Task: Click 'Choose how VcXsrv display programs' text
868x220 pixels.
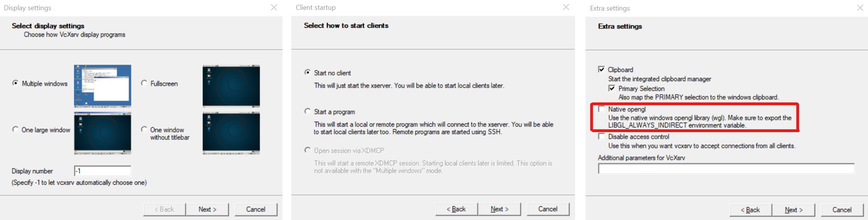Action: [x=74, y=35]
